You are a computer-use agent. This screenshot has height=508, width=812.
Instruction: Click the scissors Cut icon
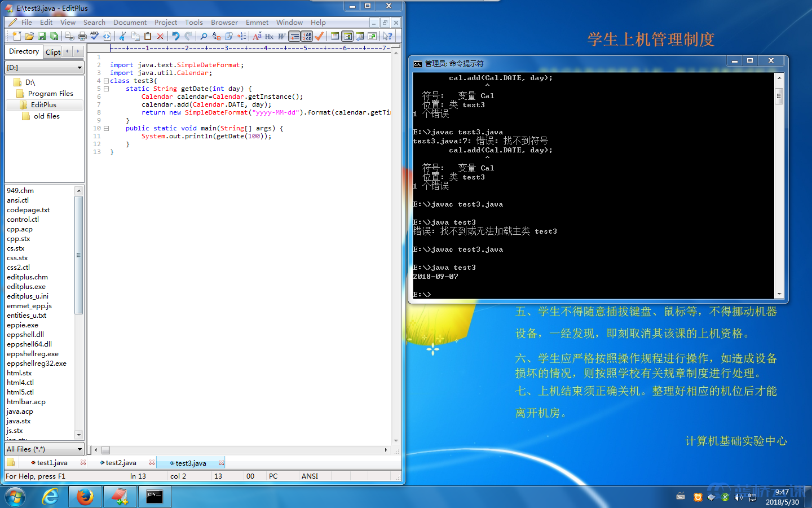tap(122, 36)
